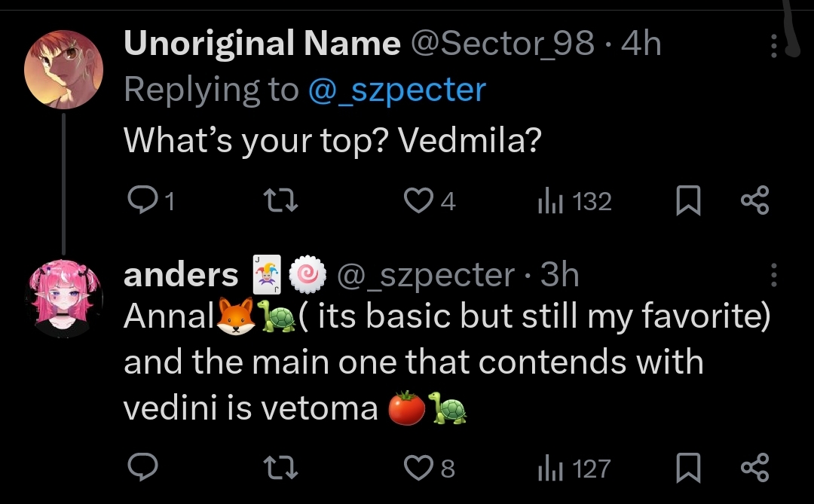Screen dimensions: 814x504
Task: Click the anders display name
Action: 181,275
